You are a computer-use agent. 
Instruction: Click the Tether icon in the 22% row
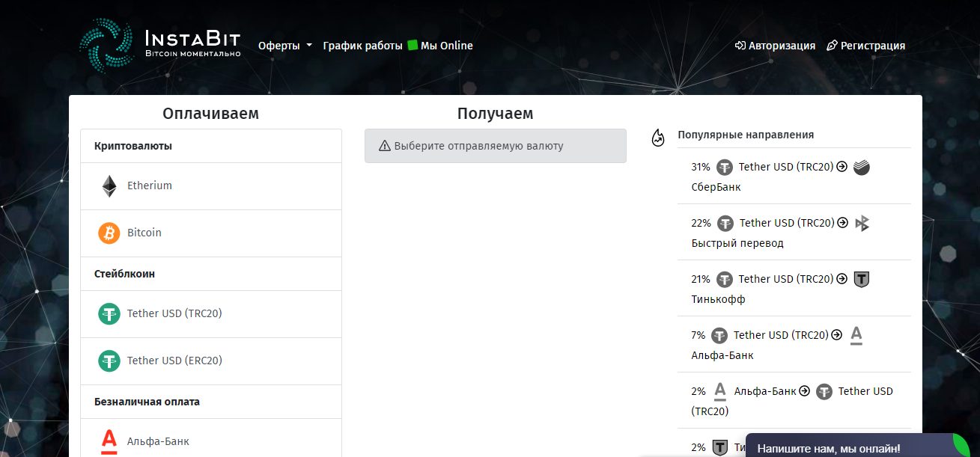[x=725, y=224]
